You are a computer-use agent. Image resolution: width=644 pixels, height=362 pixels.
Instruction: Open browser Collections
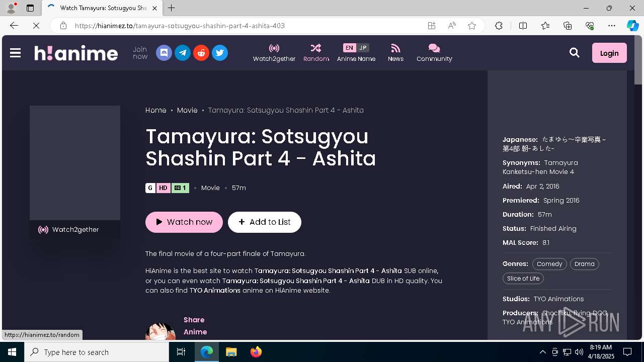point(568,26)
